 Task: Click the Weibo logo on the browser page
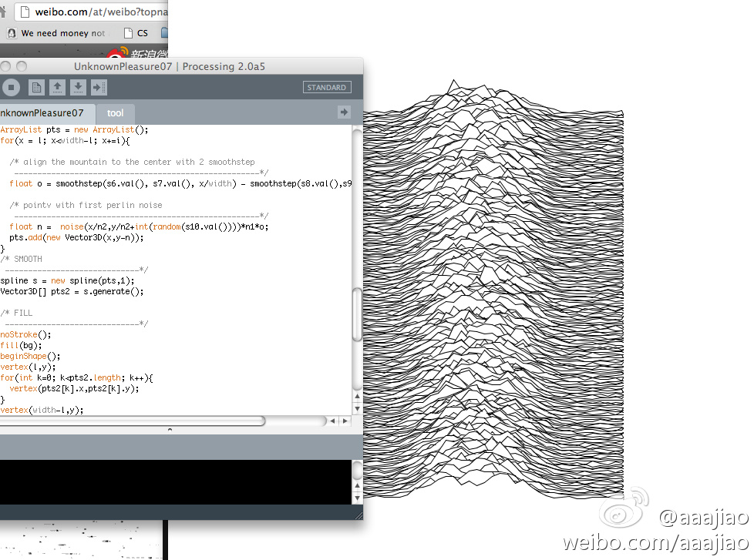click(x=137, y=53)
